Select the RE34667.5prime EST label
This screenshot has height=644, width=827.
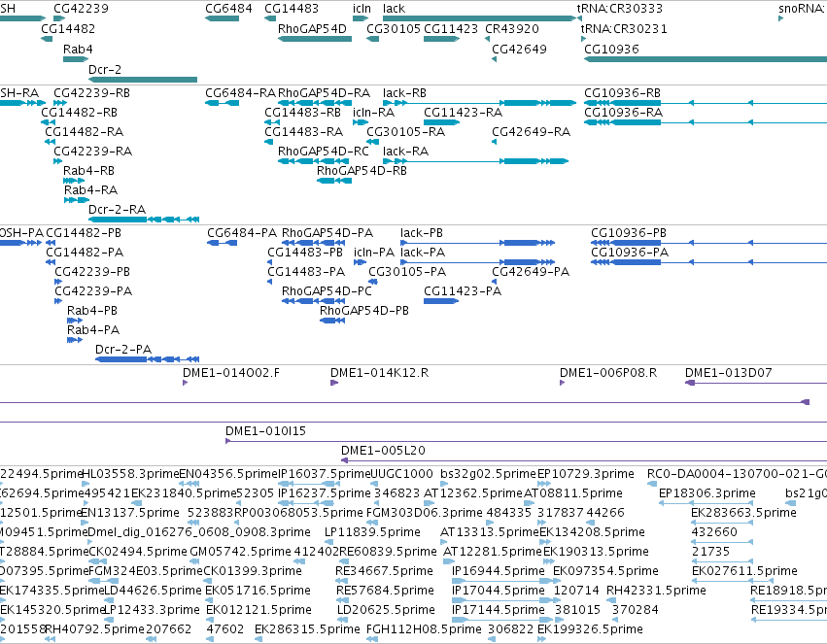click(x=384, y=571)
